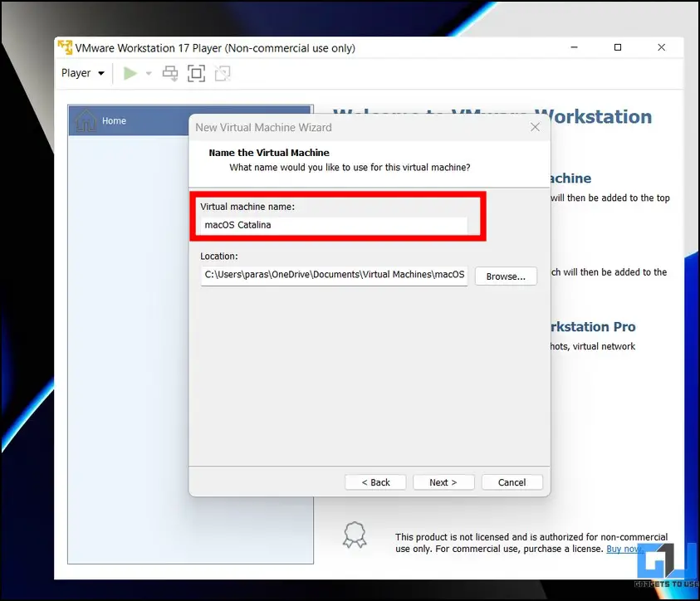
Task: Click the Location path input field
Action: click(335, 276)
